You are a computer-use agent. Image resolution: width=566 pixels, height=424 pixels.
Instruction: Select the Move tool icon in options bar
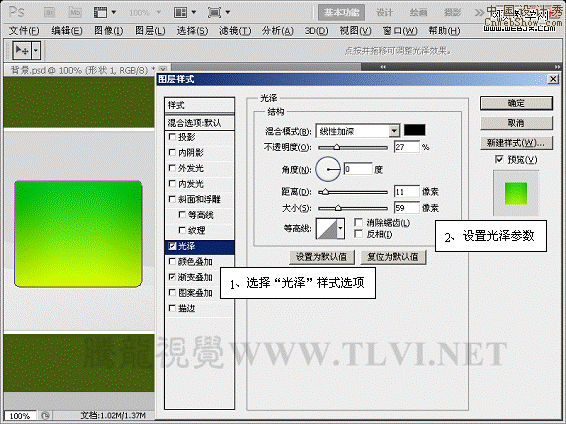pos(22,51)
